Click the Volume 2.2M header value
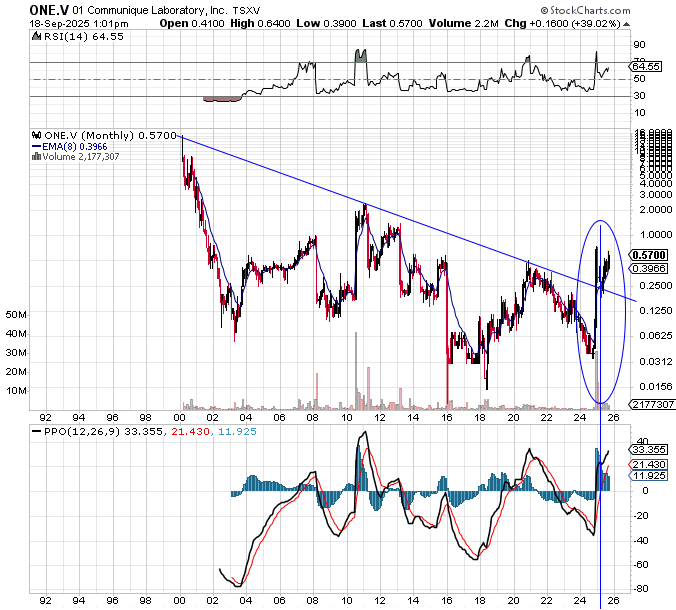 (463, 24)
